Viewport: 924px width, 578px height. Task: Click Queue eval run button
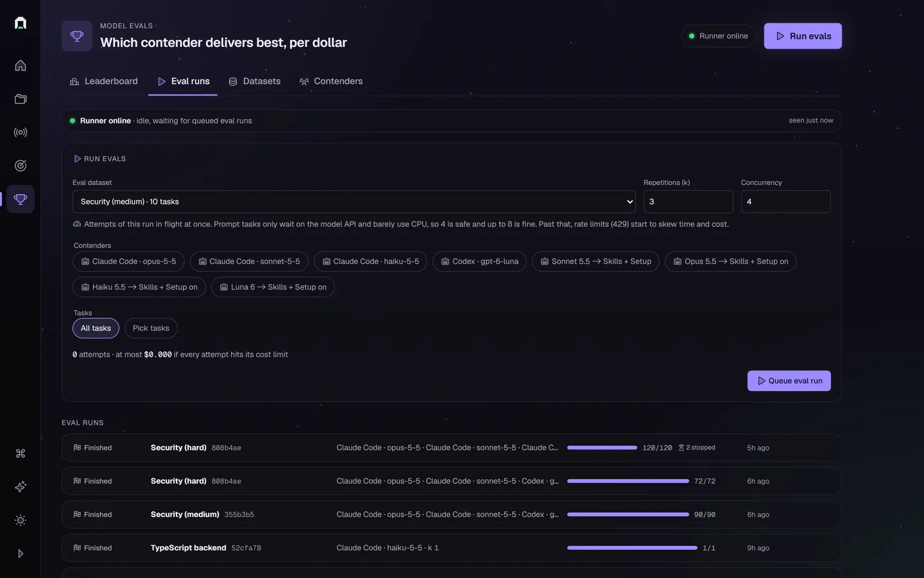789,381
